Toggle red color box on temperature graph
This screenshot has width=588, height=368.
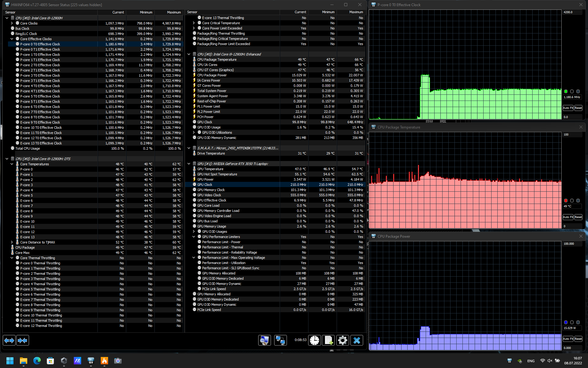pyautogui.click(x=566, y=201)
